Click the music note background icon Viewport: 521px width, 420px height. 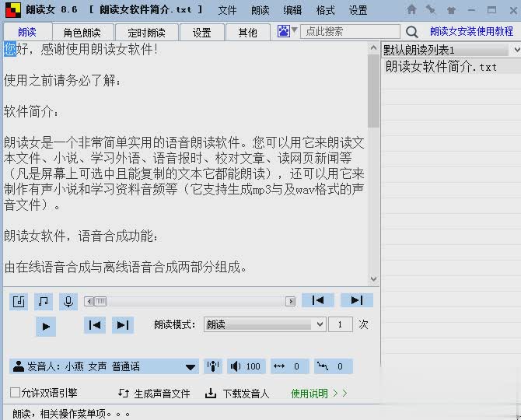(x=44, y=302)
